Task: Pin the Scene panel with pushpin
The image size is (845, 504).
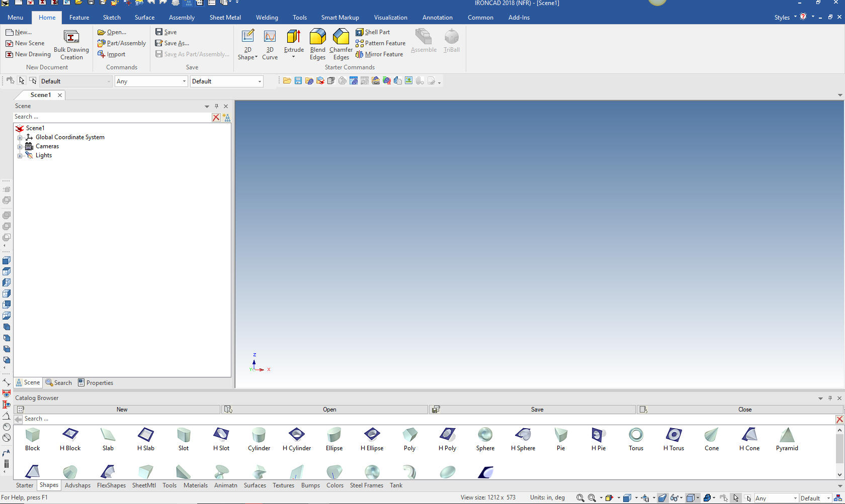Action: [x=216, y=106]
